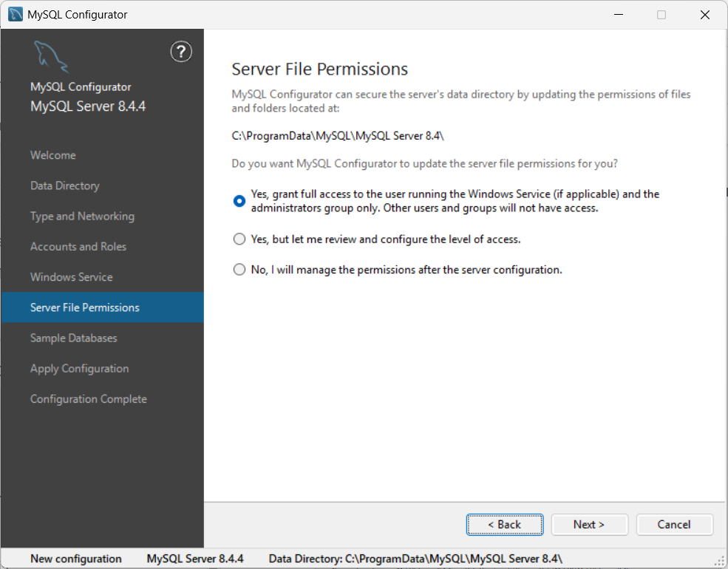The image size is (728, 569).
Task: Open the Sample Databases step
Action: [73, 338]
